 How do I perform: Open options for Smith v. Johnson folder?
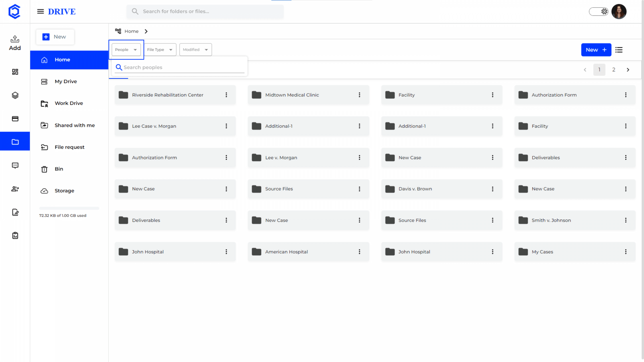coord(626,220)
